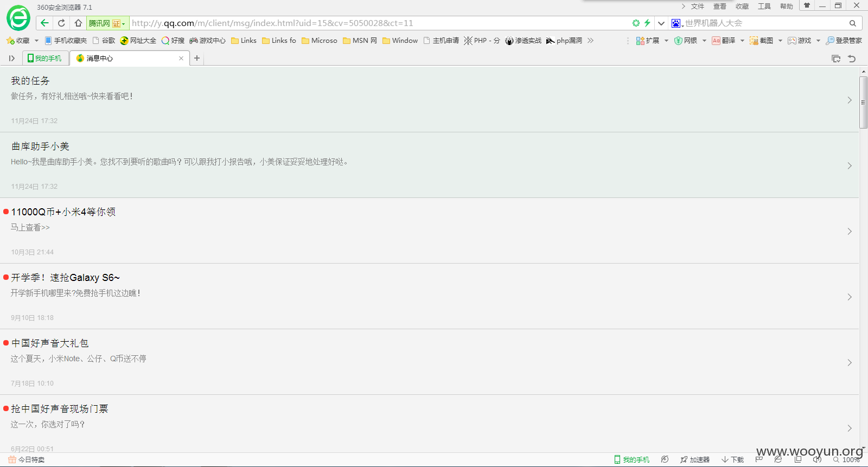Switch to the 我的手机 tab

[46, 58]
